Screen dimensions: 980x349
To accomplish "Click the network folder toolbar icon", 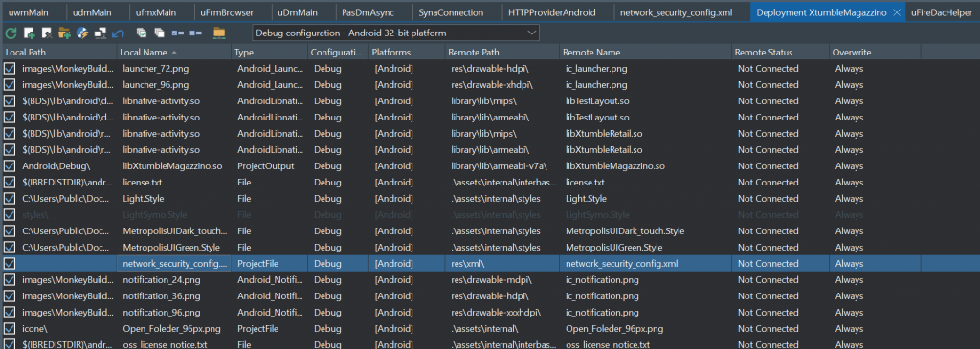I will (219, 33).
